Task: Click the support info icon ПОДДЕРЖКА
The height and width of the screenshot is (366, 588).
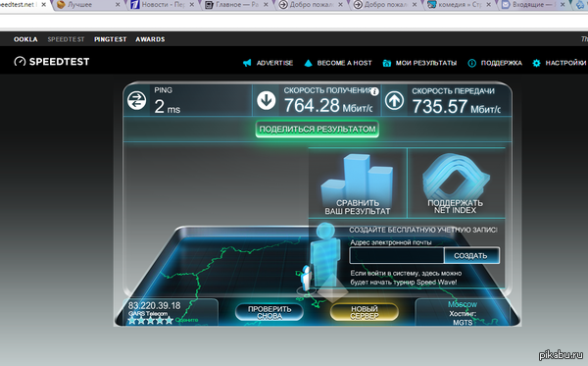Action: pos(471,63)
